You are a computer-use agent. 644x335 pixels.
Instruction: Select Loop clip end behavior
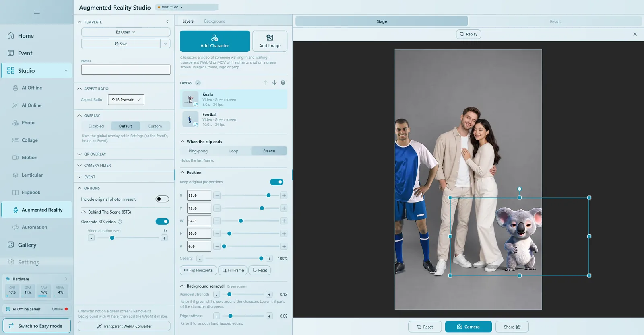(x=234, y=151)
